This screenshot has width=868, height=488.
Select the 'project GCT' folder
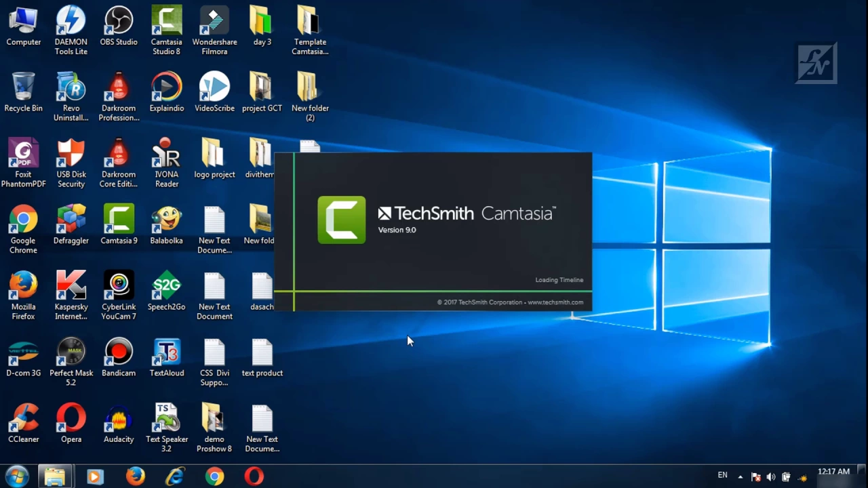click(262, 93)
